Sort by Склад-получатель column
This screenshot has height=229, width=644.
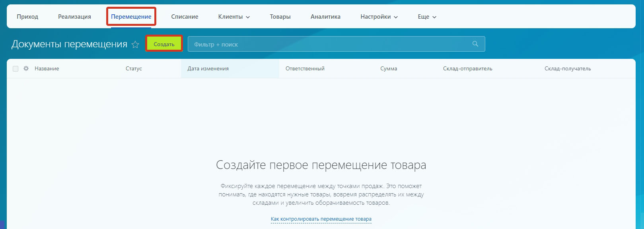(x=568, y=68)
